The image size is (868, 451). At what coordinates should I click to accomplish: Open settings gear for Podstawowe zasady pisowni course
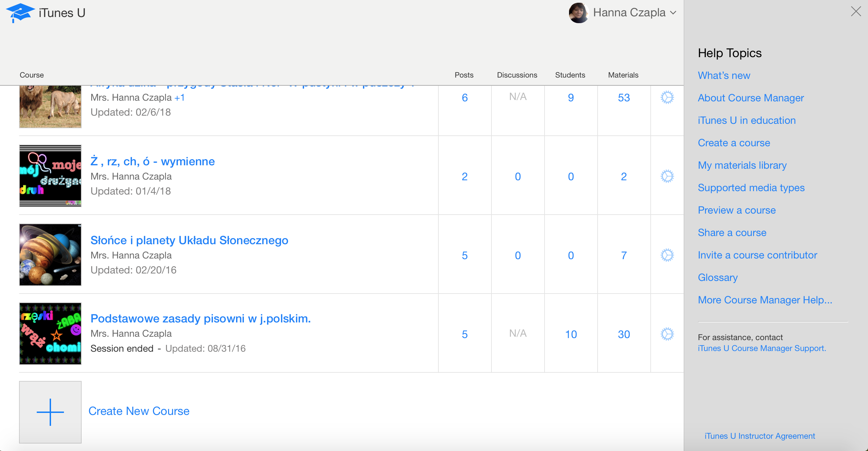(x=667, y=334)
